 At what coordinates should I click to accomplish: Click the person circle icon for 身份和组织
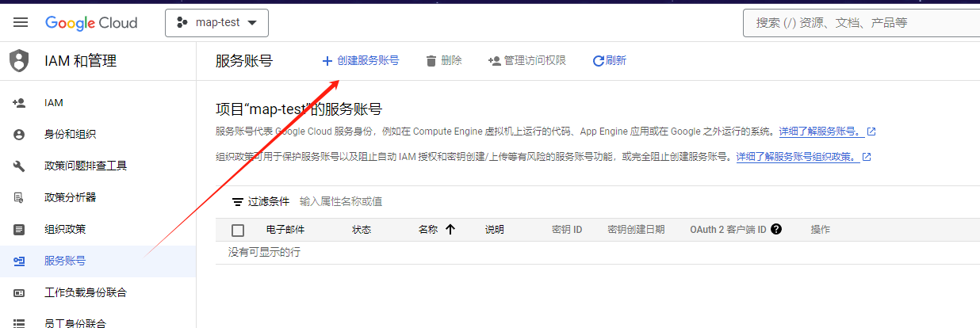pyautogui.click(x=19, y=135)
